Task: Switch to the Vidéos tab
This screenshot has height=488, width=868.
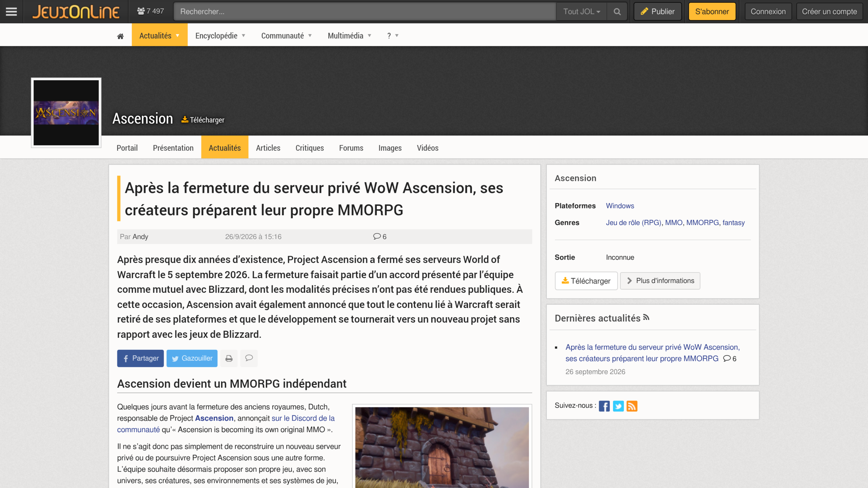Action: 428,148
